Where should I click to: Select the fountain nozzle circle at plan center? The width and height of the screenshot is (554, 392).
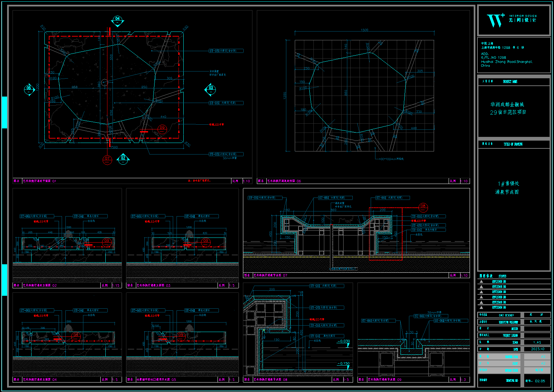[x=104, y=82]
